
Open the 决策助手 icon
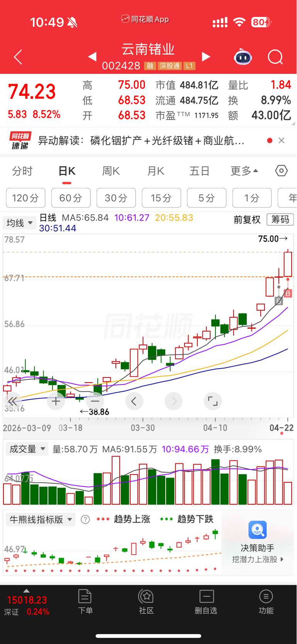tap(258, 530)
